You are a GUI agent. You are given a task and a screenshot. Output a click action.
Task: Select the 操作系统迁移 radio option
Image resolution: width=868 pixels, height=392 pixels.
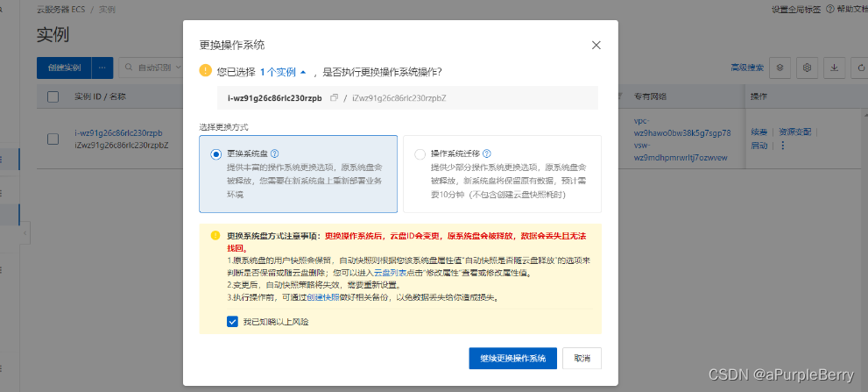pyautogui.click(x=420, y=154)
